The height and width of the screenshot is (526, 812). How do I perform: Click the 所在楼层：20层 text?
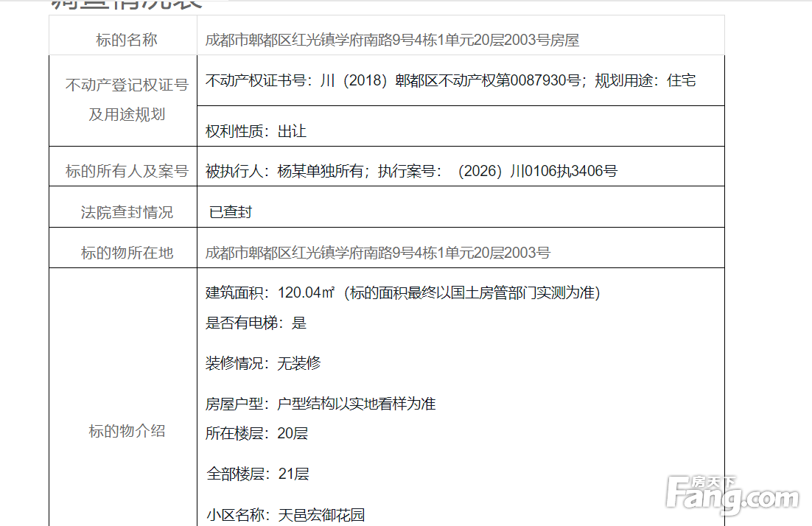click(x=256, y=433)
